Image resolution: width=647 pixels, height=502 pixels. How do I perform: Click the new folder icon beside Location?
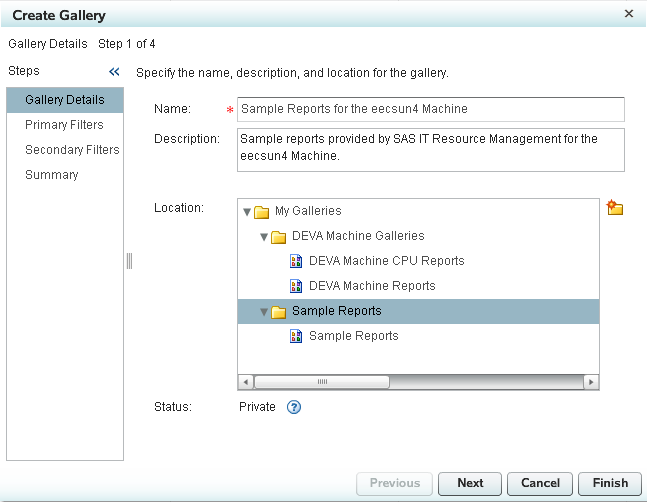click(615, 208)
